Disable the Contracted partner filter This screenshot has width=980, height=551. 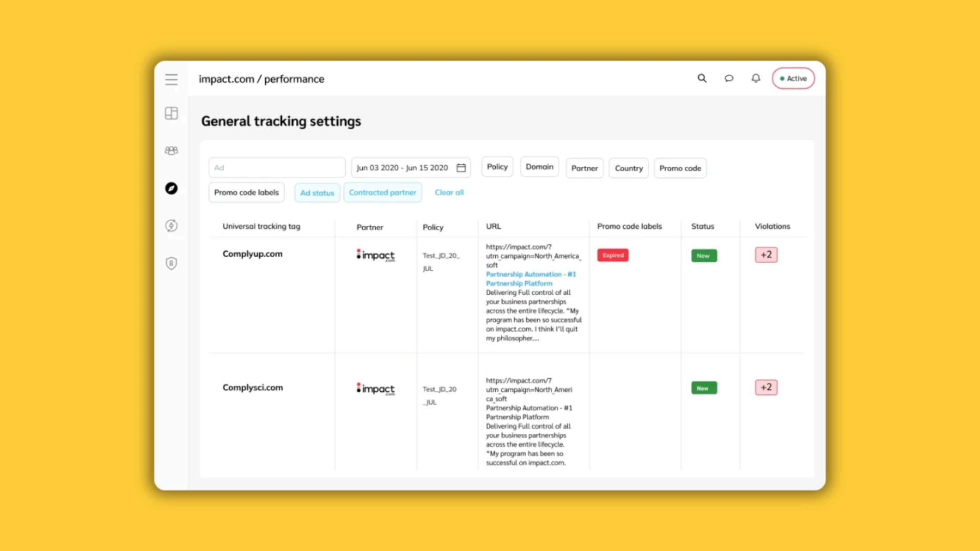382,192
